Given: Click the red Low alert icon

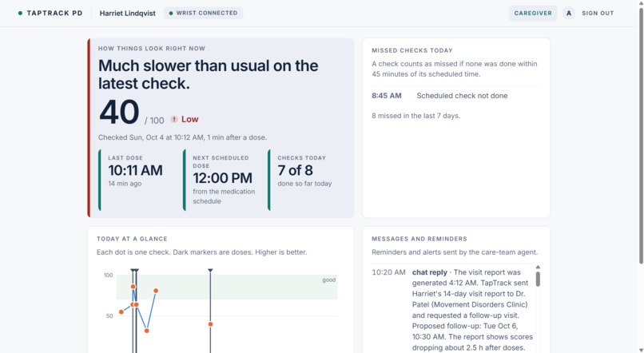Looking at the screenshot, I should [x=174, y=119].
